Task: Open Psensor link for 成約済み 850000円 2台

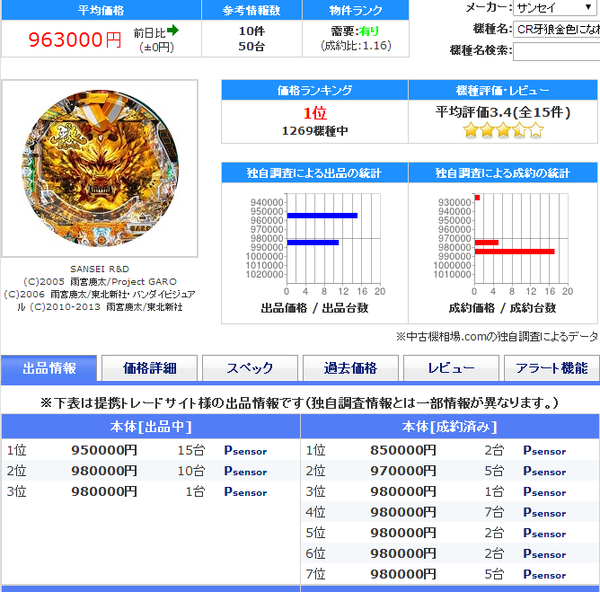Action: click(545, 450)
